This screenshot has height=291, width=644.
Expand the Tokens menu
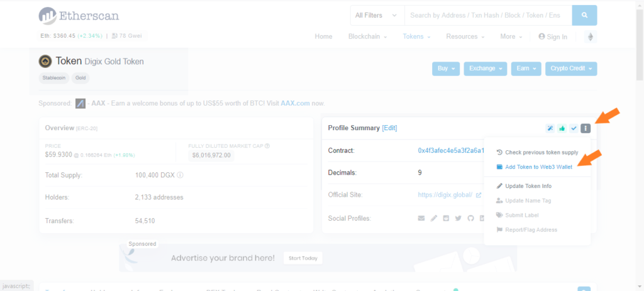(416, 36)
